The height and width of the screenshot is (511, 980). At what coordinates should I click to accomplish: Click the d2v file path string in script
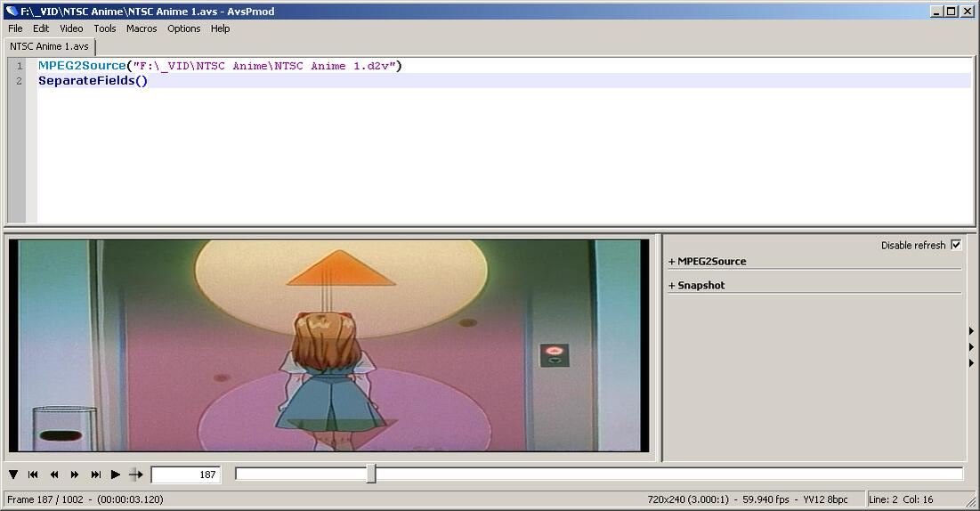point(264,66)
